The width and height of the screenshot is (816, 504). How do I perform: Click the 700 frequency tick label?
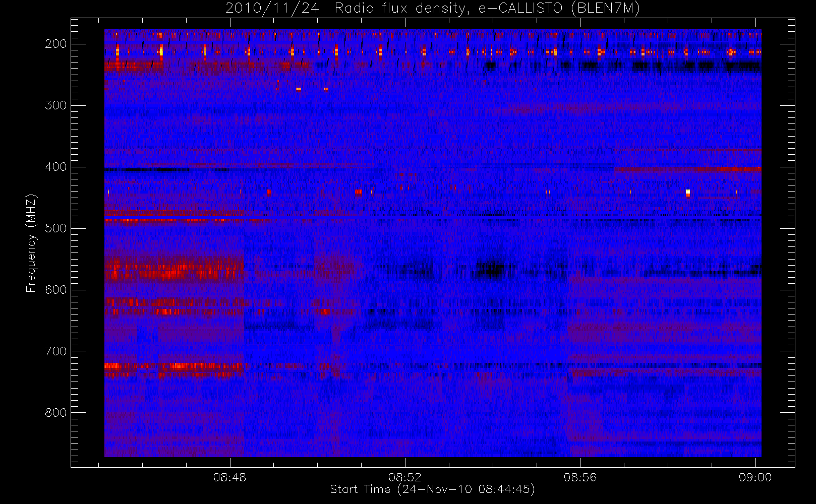[x=56, y=351]
